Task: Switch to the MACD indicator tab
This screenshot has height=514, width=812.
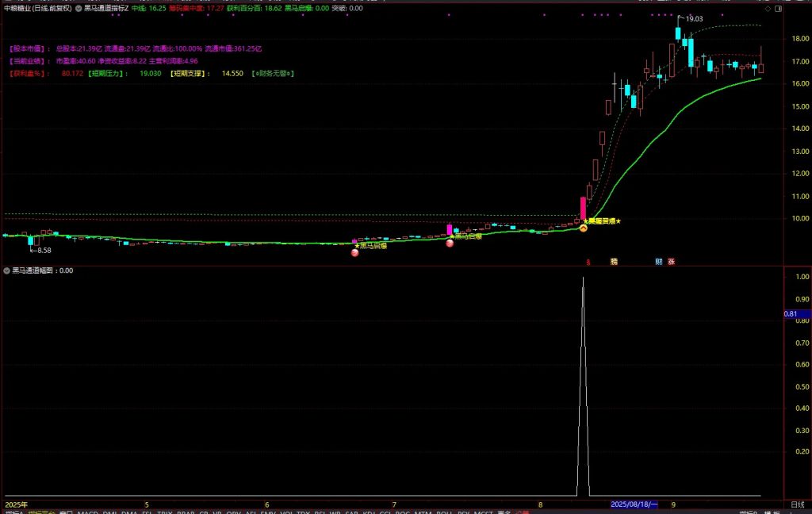Action: 87,513
